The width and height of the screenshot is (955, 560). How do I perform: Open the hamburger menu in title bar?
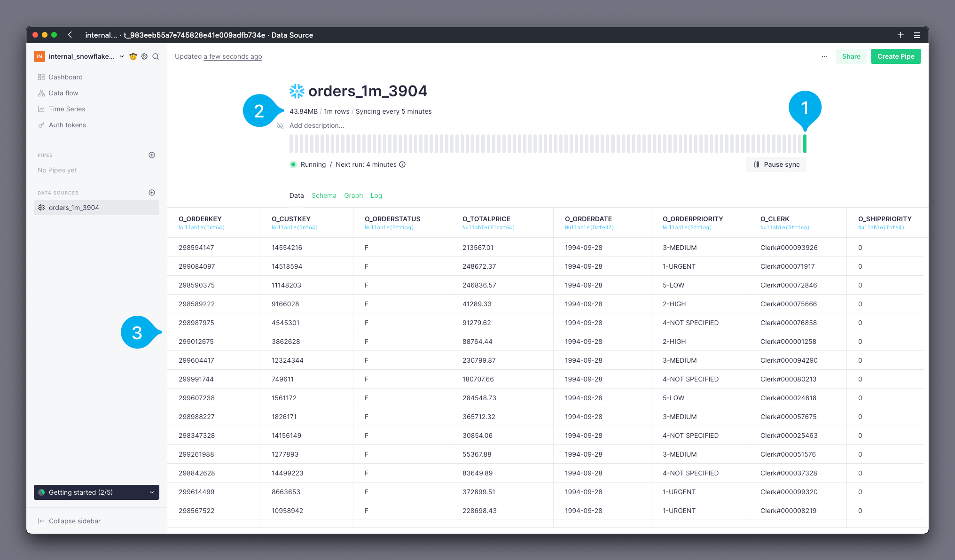coord(917,35)
